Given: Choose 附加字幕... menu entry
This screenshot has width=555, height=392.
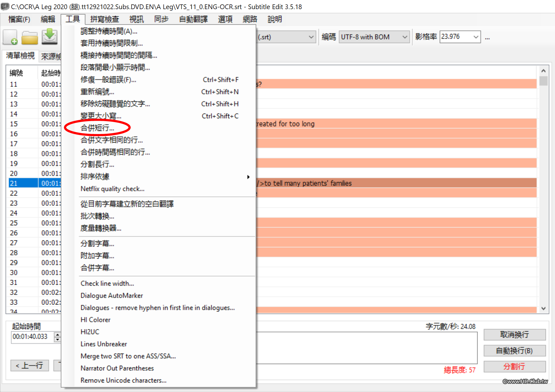Looking at the screenshot, I should pos(159,255).
